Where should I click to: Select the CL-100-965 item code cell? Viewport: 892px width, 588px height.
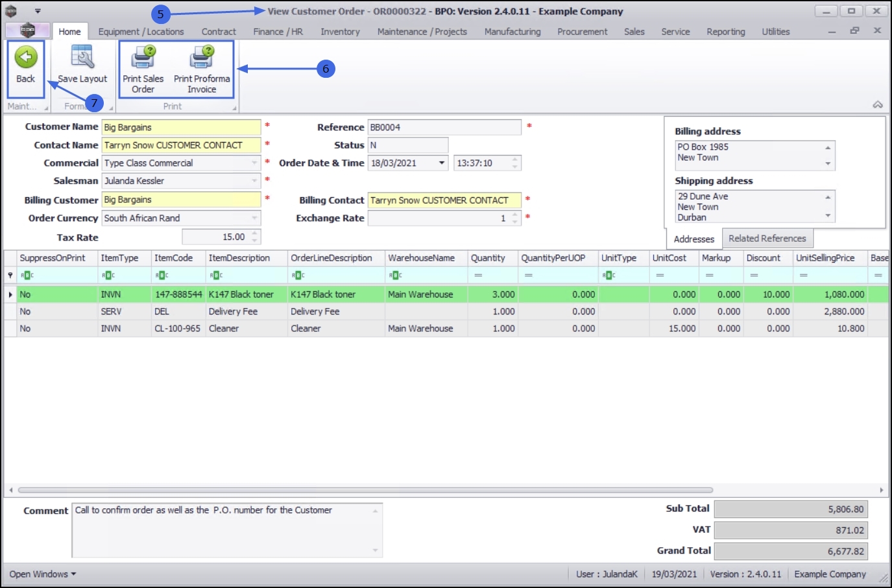click(178, 329)
